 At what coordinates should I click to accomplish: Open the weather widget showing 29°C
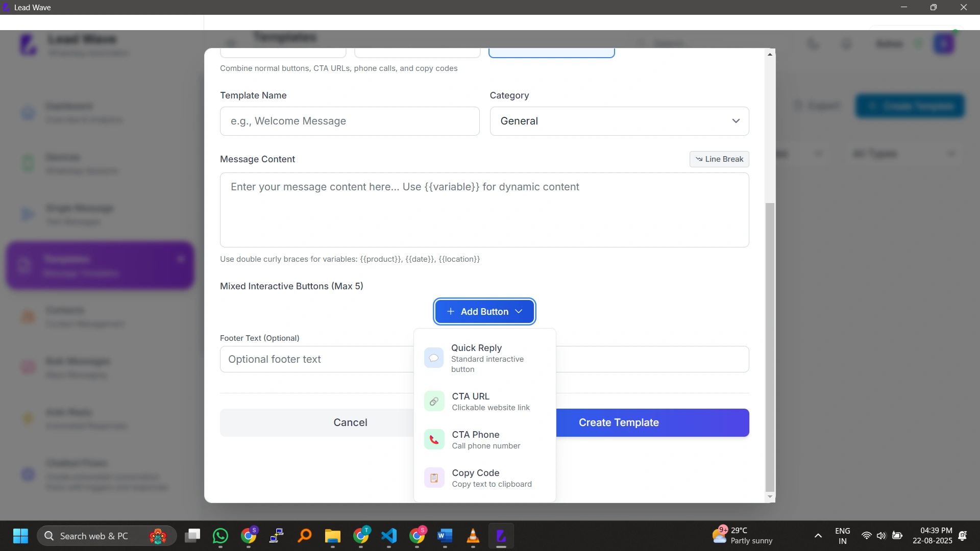tap(743, 536)
